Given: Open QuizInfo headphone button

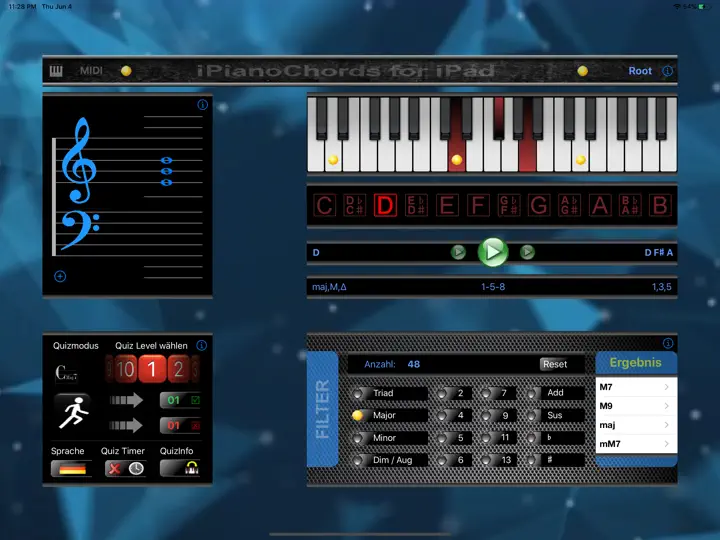Looking at the screenshot, I should [180, 469].
